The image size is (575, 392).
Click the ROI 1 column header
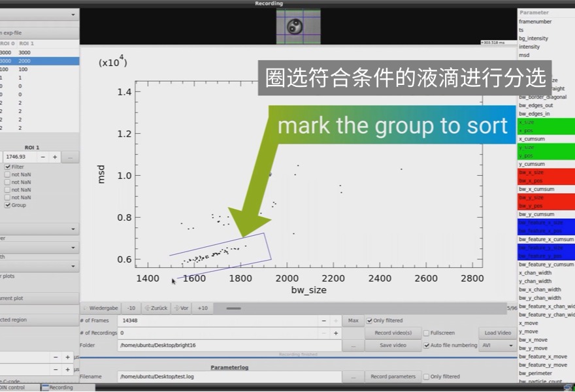point(26,44)
